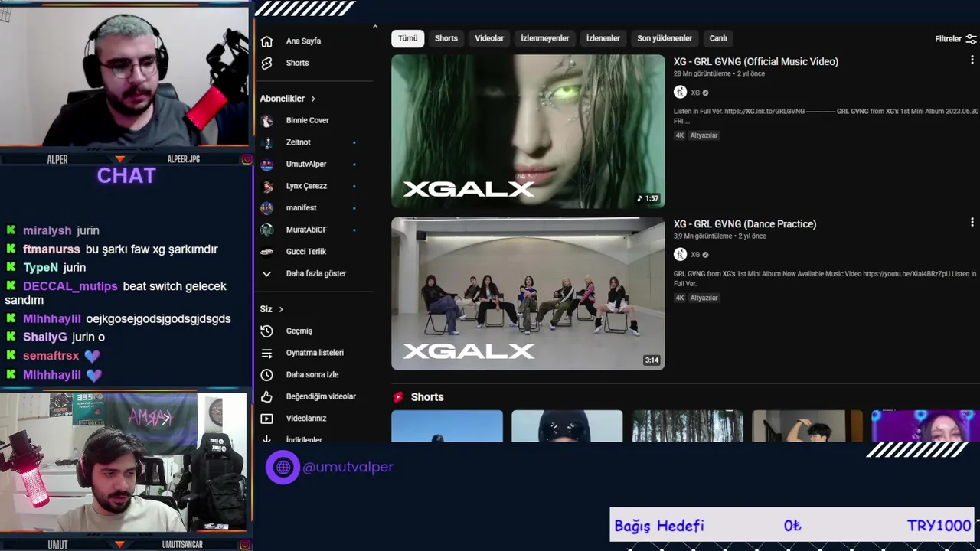Click chat username semaftrsx
The height and width of the screenshot is (551, 980).
[x=51, y=356]
